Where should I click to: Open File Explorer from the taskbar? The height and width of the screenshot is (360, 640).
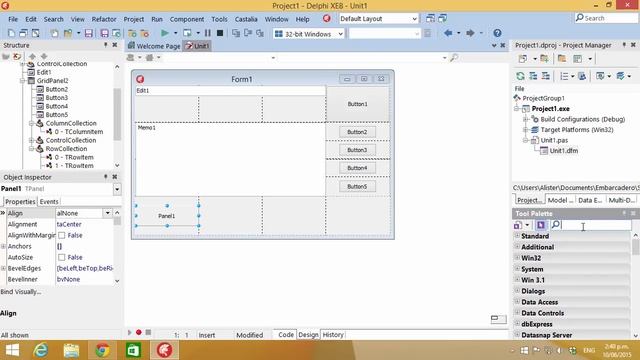pos(71,350)
